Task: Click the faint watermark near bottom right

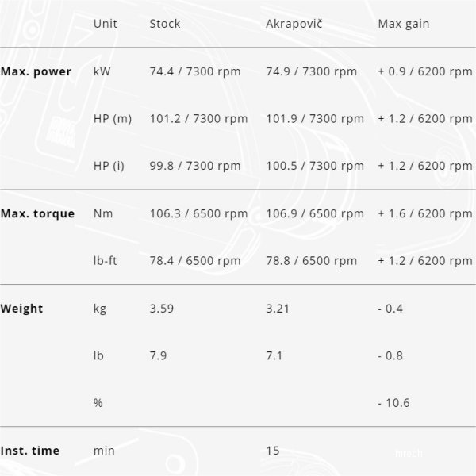Action: (x=410, y=454)
